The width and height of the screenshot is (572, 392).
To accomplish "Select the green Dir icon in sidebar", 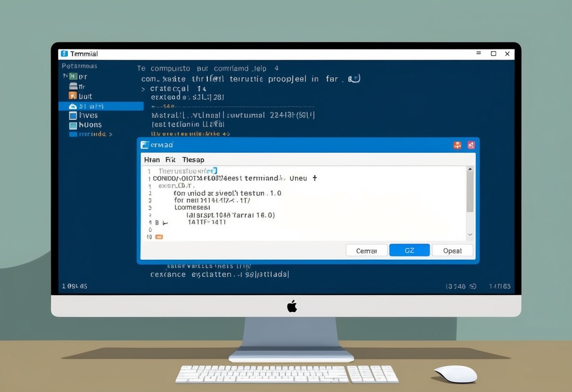I will [73, 75].
